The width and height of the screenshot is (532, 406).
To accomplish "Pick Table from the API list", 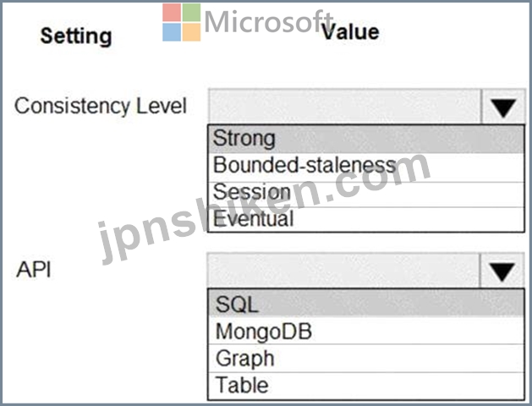I will pos(366,386).
